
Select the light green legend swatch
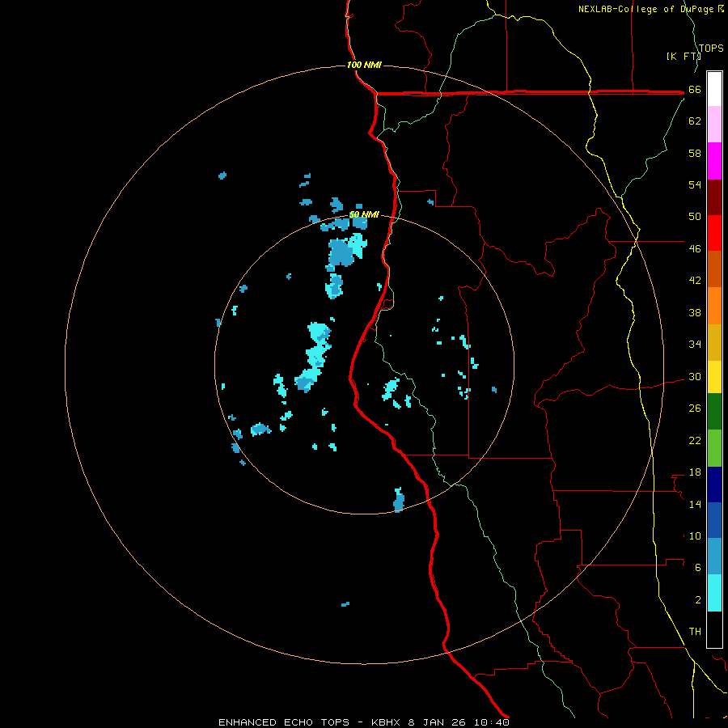tap(714, 448)
